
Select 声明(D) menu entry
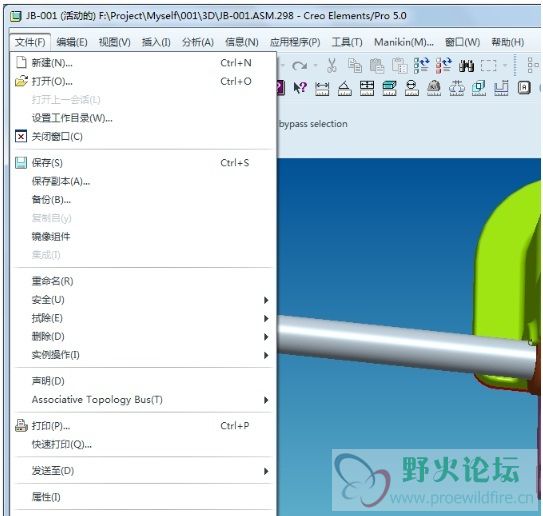pyautogui.click(x=143, y=381)
